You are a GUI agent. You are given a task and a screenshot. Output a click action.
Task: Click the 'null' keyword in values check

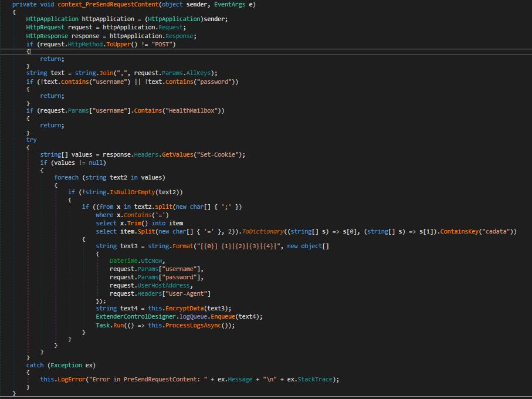(96, 163)
